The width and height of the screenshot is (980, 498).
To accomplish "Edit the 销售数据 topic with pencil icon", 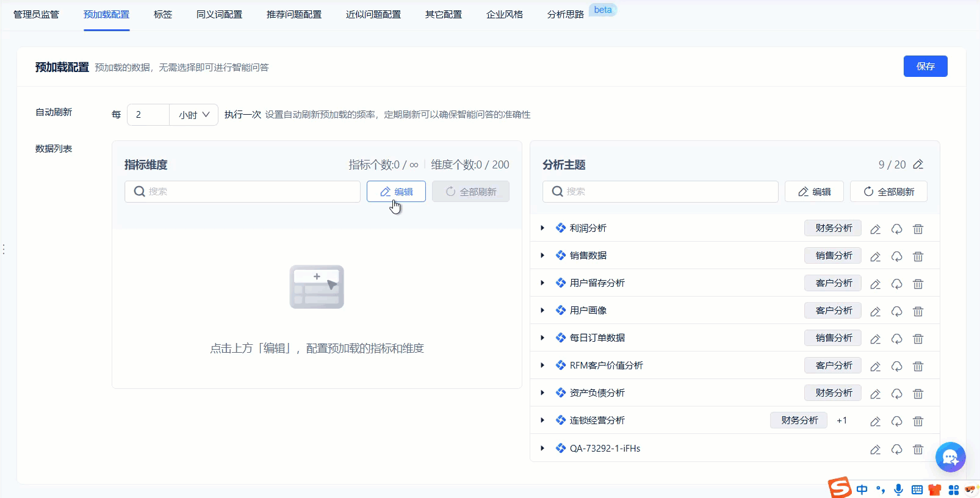I will point(875,256).
